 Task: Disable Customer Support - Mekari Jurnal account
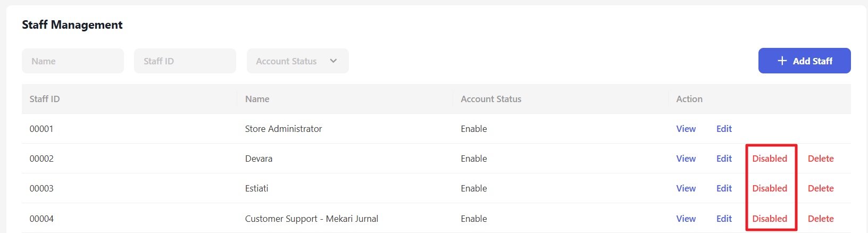(770, 219)
